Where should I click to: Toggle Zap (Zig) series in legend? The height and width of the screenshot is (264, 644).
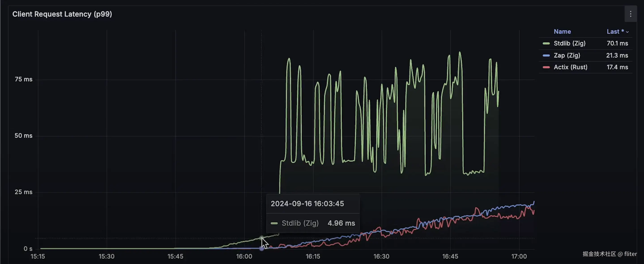pyautogui.click(x=567, y=55)
